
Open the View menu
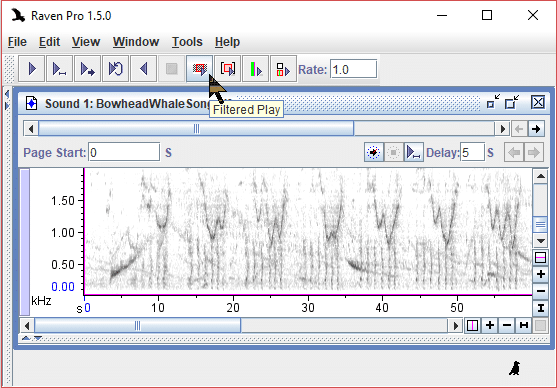(x=86, y=42)
